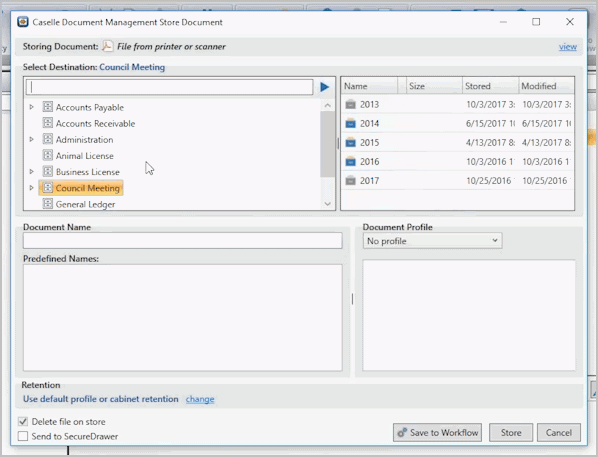Image resolution: width=598 pixels, height=457 pixels.
Task: Click the blue search arrow icon
Action: 325,87
